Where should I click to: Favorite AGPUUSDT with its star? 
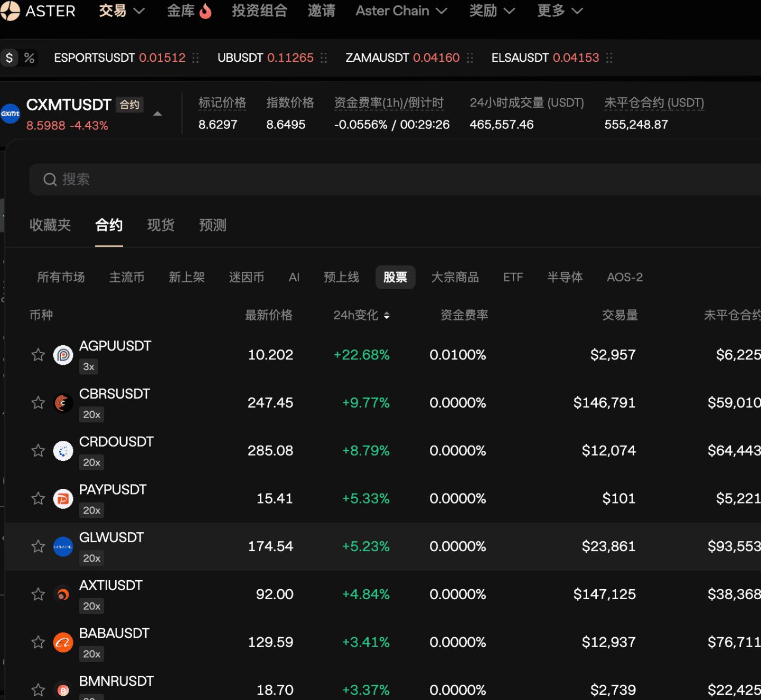click(38, 355)
